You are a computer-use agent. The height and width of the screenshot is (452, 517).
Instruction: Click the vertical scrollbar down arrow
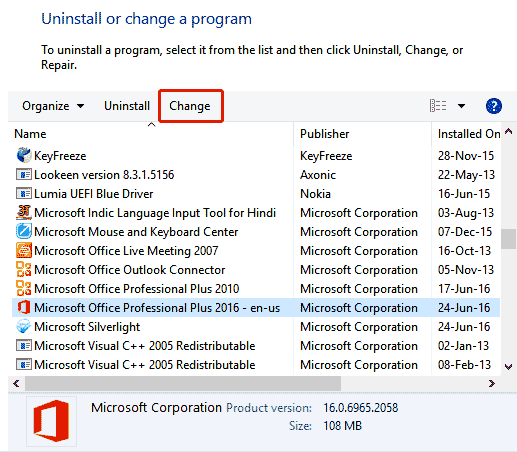point(508,367)
